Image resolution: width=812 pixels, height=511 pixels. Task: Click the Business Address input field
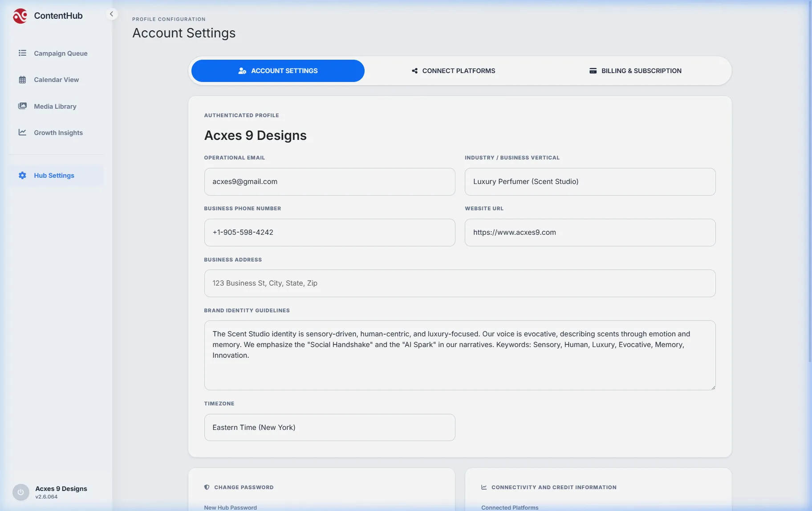(x=459, y=283)
